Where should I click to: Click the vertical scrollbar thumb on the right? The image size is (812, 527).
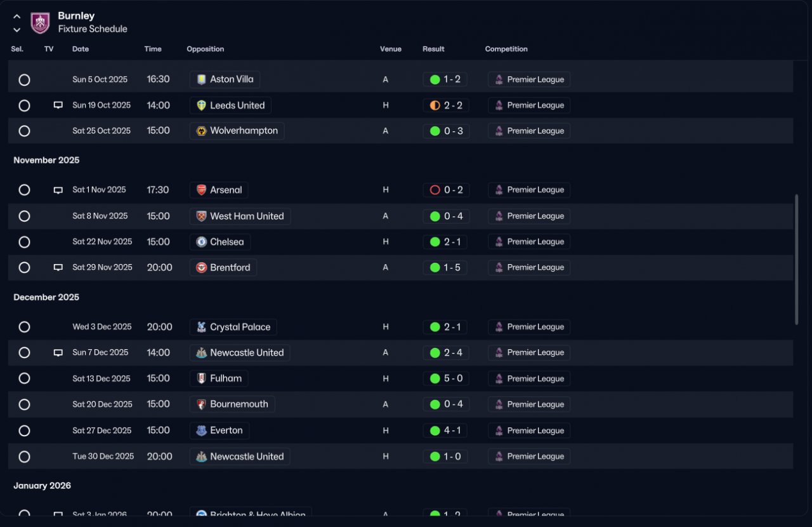pyautogui.click(x=797, y=260)
